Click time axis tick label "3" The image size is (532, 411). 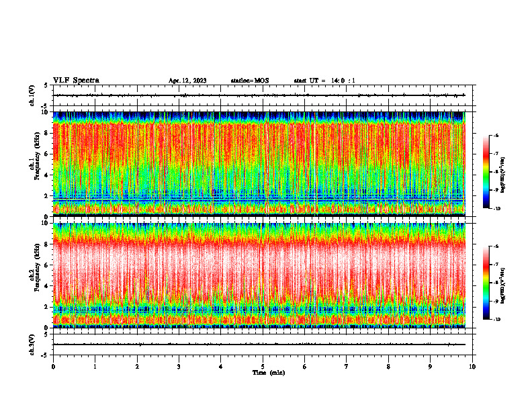click(x=179, y=367)
